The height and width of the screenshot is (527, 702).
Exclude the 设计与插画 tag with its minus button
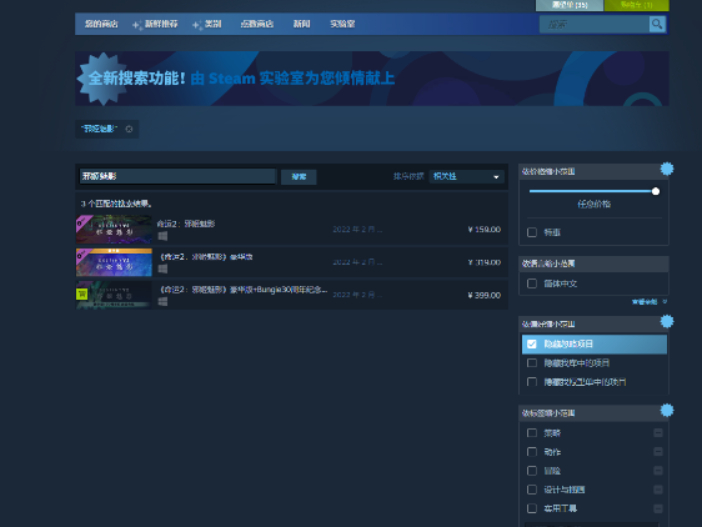click(x=658, y=489)
